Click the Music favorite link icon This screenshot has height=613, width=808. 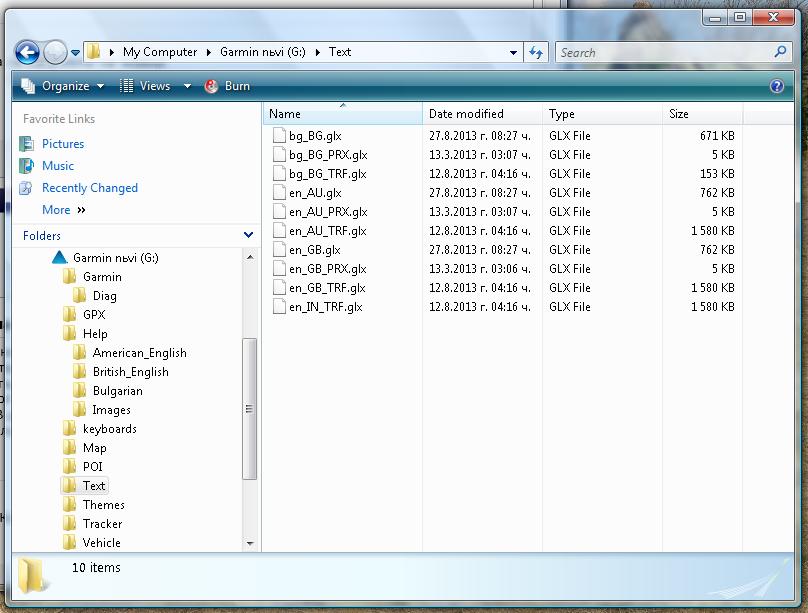coord(27,166)
